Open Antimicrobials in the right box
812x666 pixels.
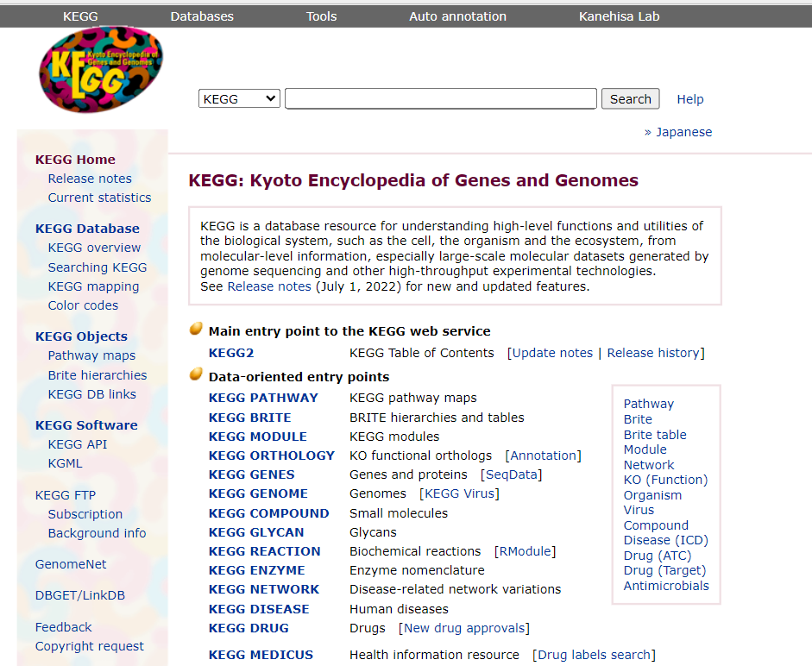666,586
